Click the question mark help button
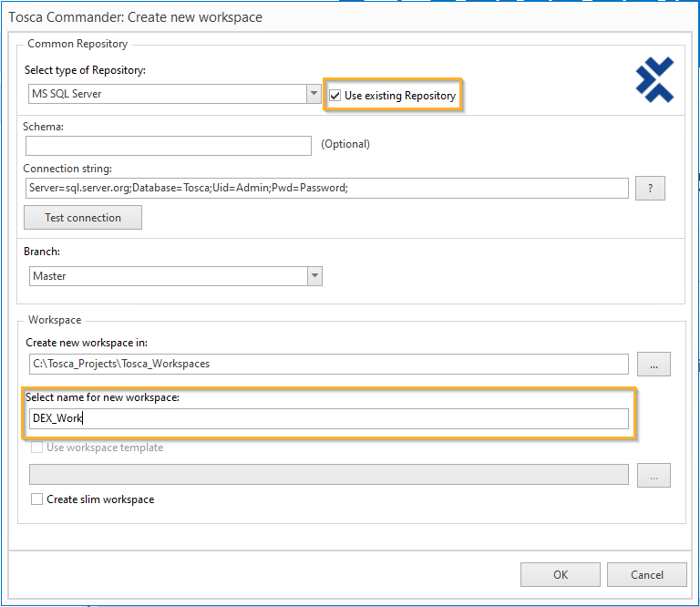 [x=650, y=188]
